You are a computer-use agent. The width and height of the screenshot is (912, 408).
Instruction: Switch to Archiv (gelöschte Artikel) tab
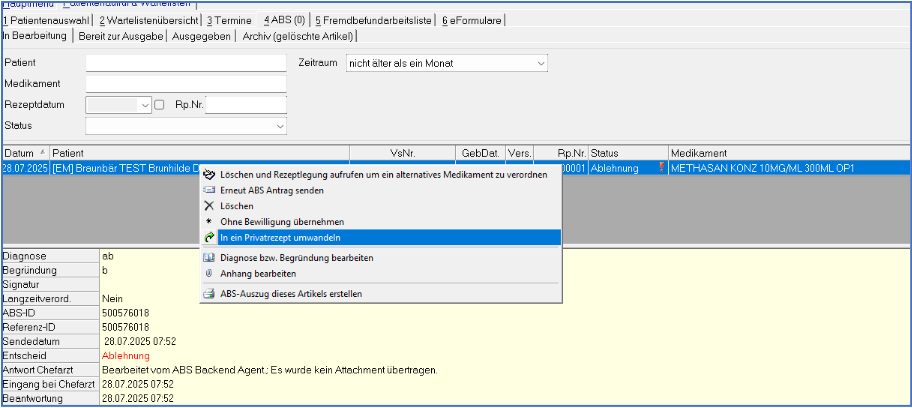(x=302, y=36)
